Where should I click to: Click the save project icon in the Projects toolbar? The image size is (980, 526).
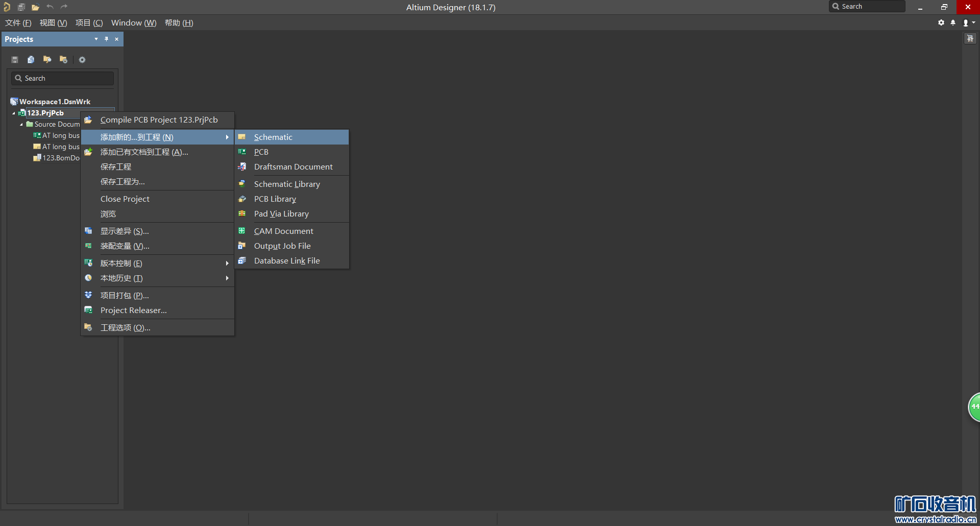click(x=15, y=60)
